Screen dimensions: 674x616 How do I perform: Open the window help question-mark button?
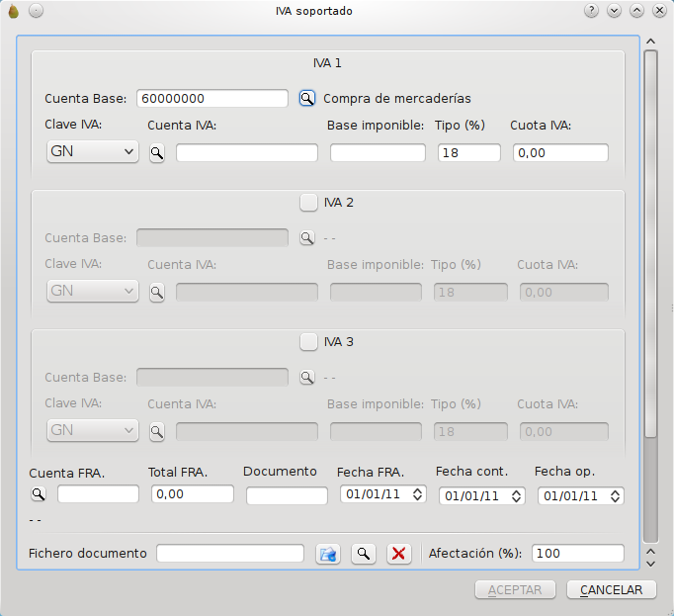591,10
